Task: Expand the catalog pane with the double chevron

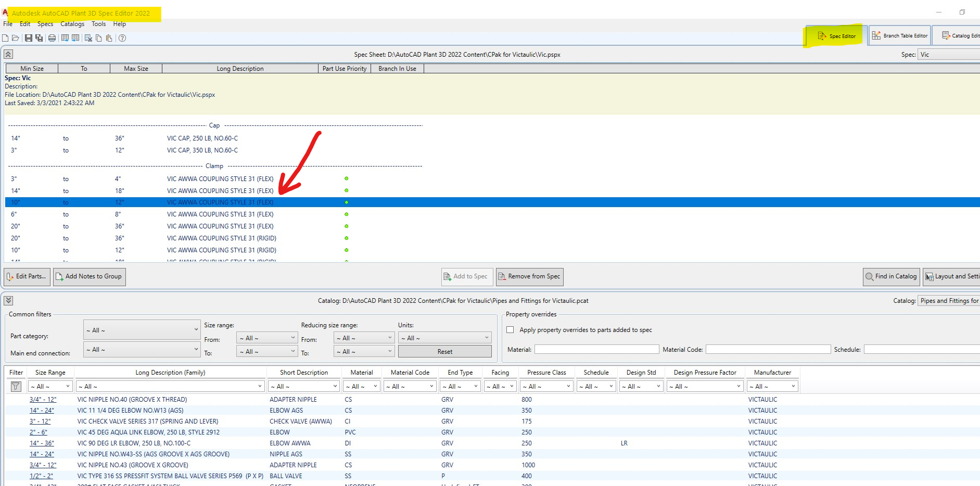Action: click(7, 300)
